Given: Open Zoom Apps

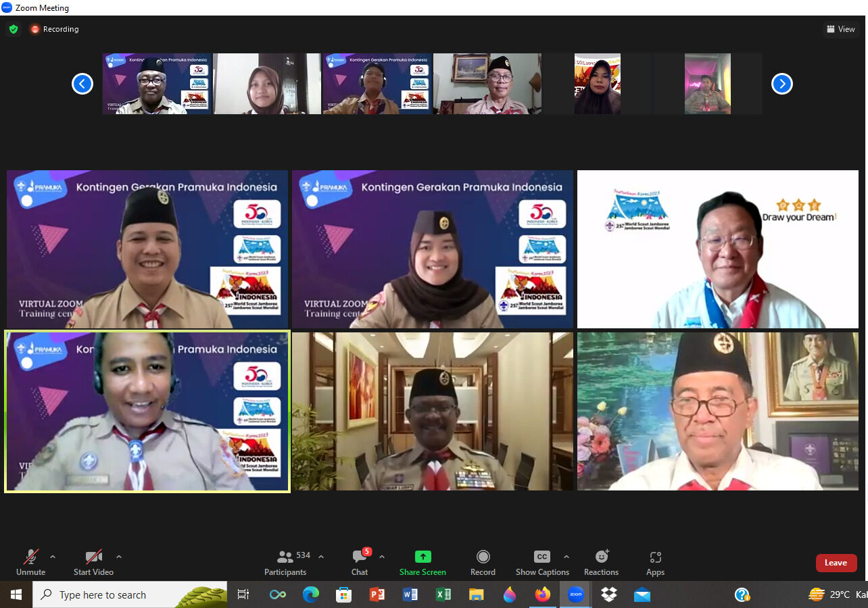Looking at the screenshot, I should coord(655,562).
